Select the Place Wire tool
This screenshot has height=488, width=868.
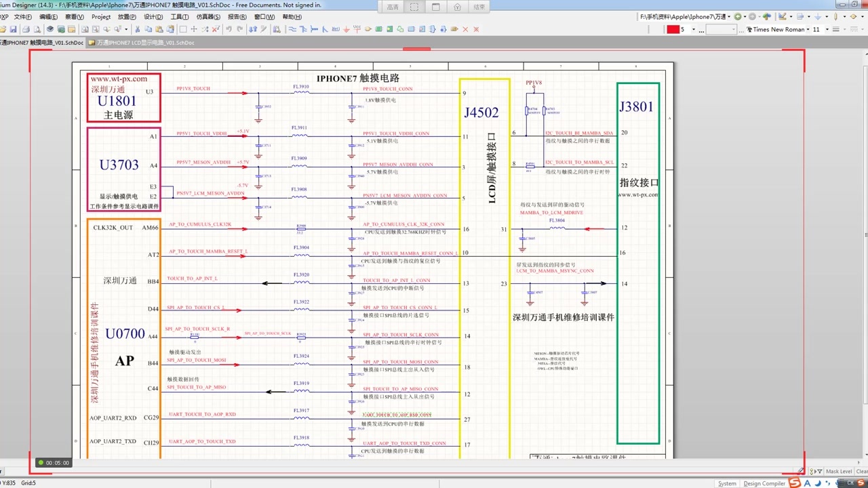(x=292, y=29)
